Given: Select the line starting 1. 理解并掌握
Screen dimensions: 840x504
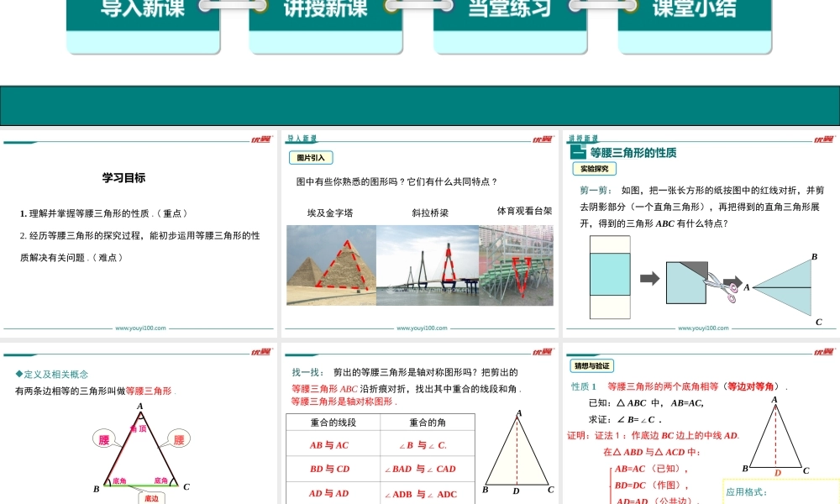Looking at the screenshot, I should [105, 213].
